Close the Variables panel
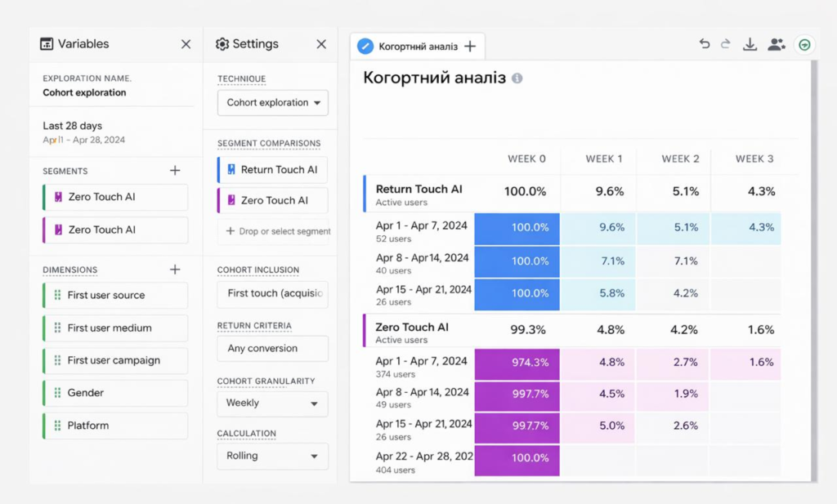 (x=186, y=44)
